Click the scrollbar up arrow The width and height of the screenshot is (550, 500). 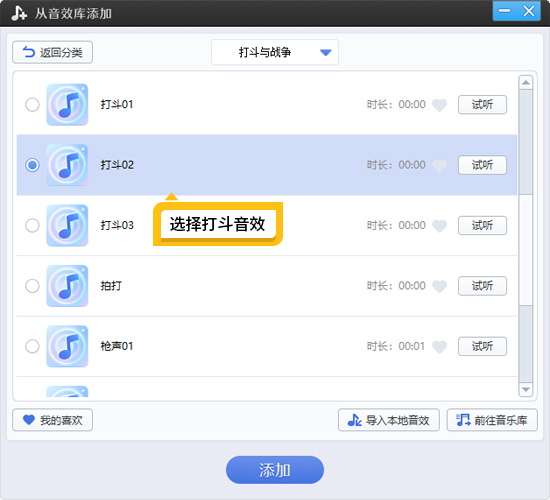[525, 83]
